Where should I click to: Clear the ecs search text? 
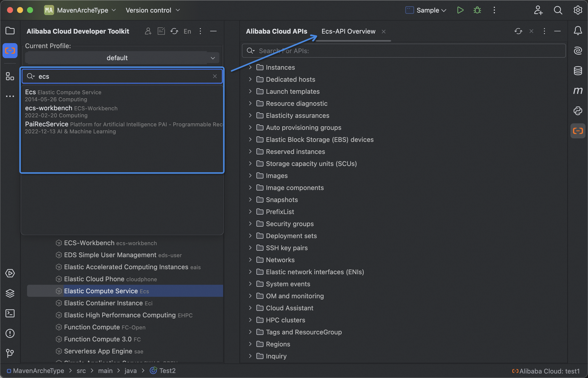[215, 76]
